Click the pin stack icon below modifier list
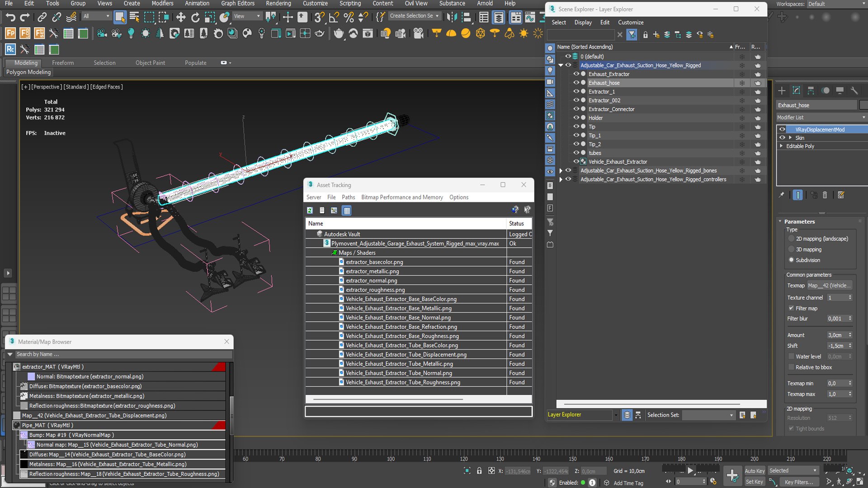Viewport: 868px width, 488px height. (x=781, y=195)
